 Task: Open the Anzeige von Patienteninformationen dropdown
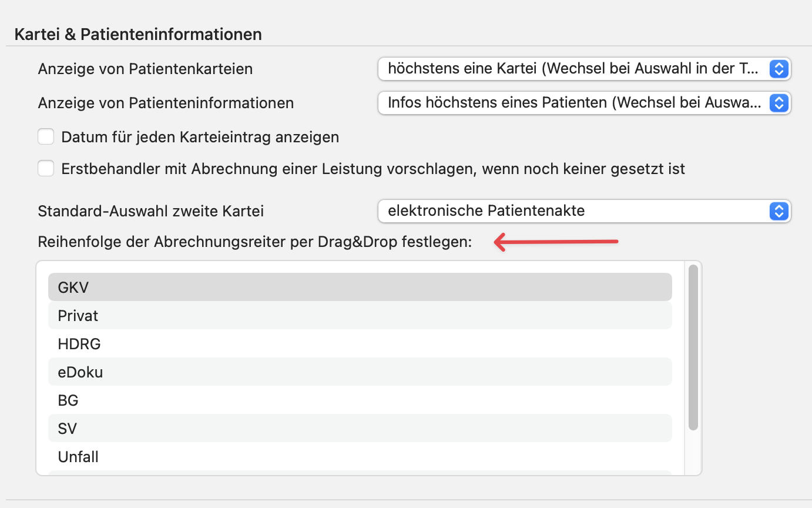(x=585, y=103)
